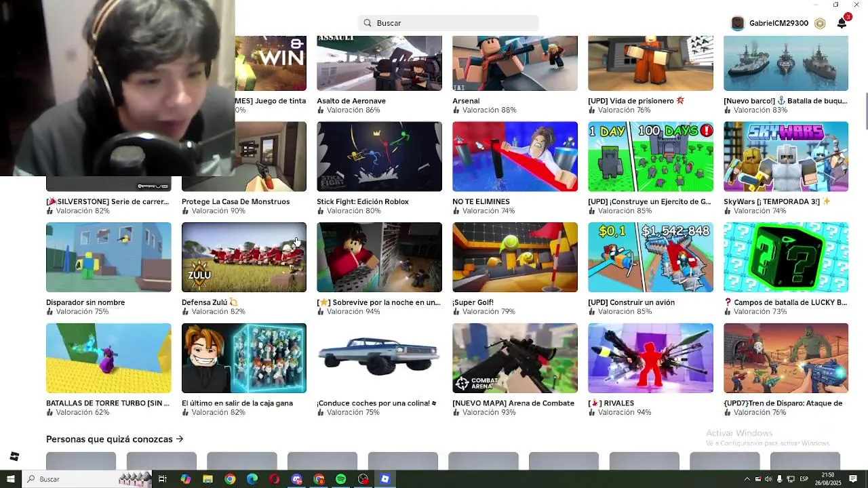Click the magnifier icon in Buscar bar
The height and width of the screenshot is (488, 868).
368,23
